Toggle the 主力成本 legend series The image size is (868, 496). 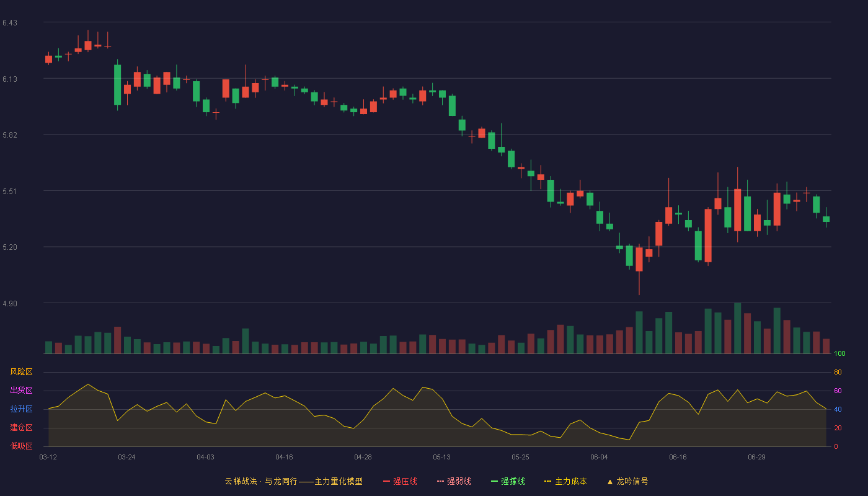[565, 481]
